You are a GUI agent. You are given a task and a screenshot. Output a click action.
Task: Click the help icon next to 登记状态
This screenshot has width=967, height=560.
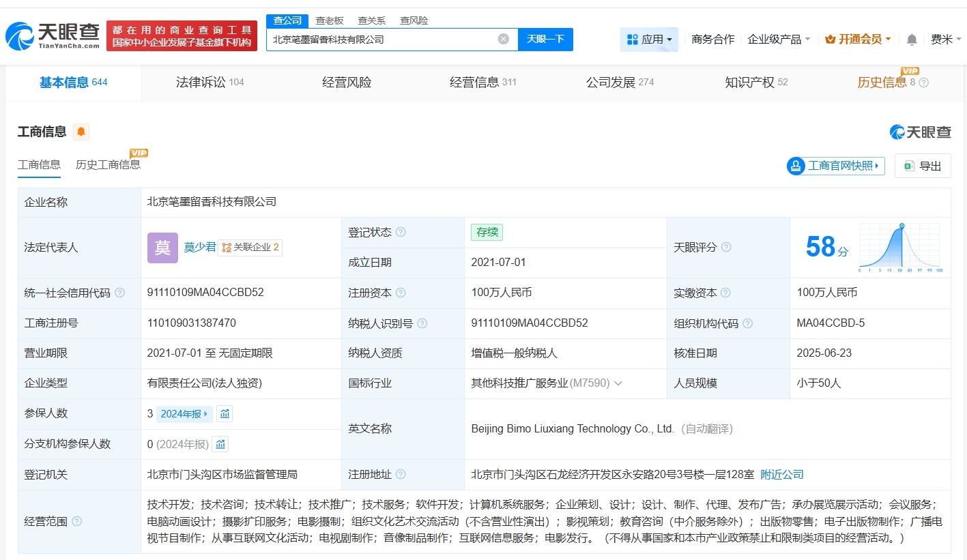[x=401, y=232]
